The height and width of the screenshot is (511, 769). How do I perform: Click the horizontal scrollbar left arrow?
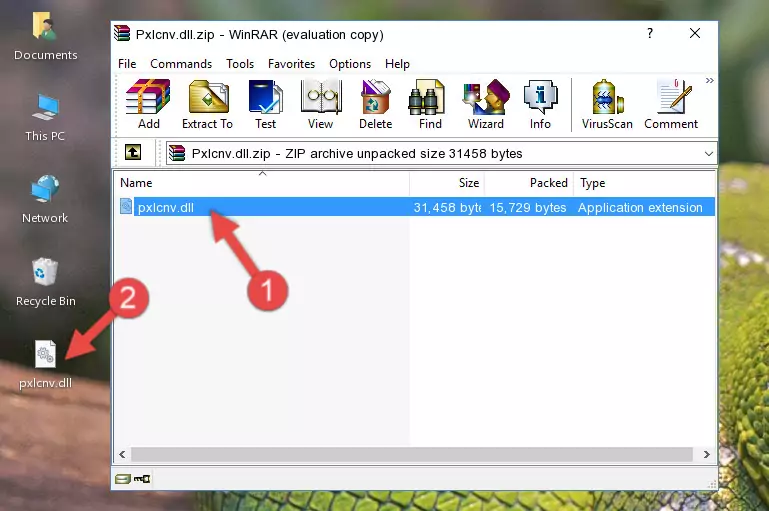tap(122, 455)
